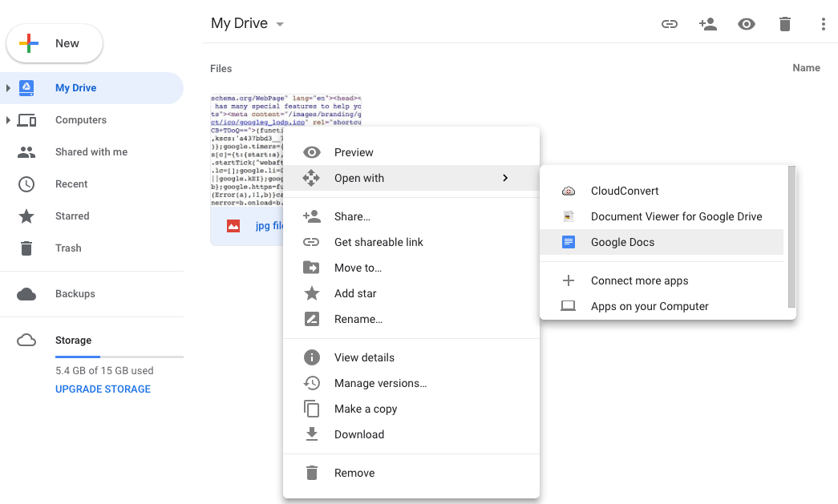Click the sidebar Trash bin icon
838x504 pixels.
[26, 248]
